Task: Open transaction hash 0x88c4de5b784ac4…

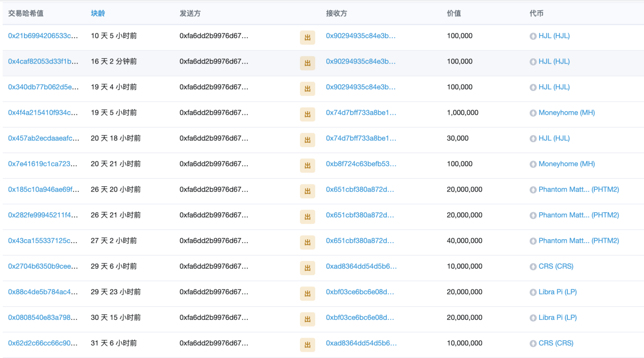Action: 43,292
